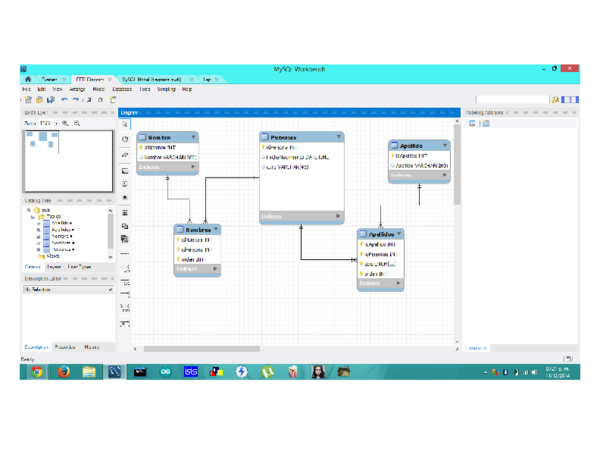Collapse the Tables node in Catalog Tree

tap(33, 217)
